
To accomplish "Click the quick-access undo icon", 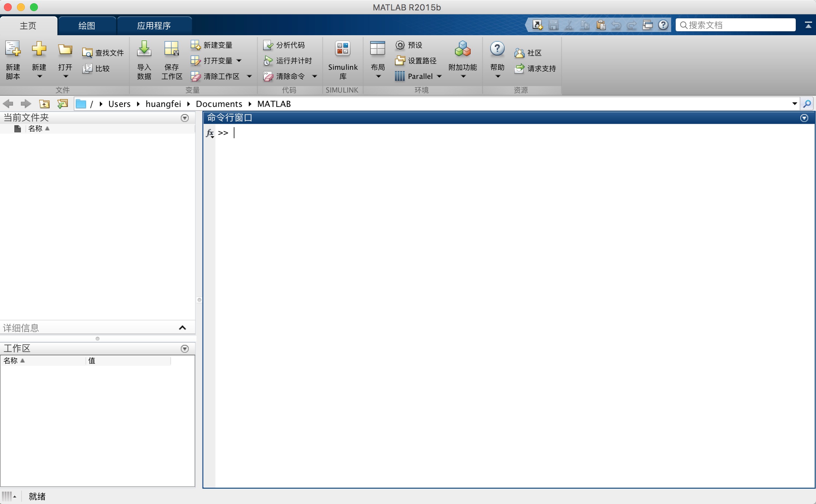I will [616, 25].
